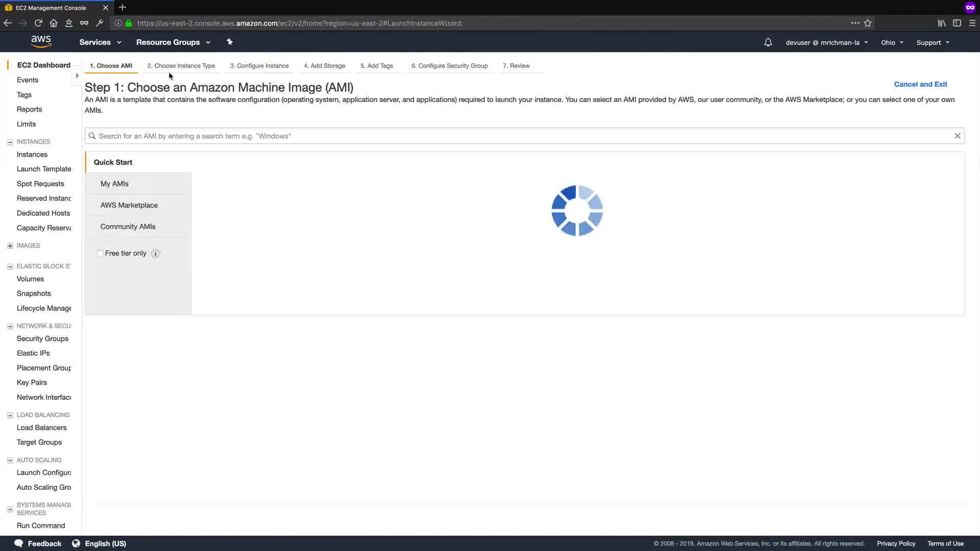Open the notifications bell icon

[768, 42]
